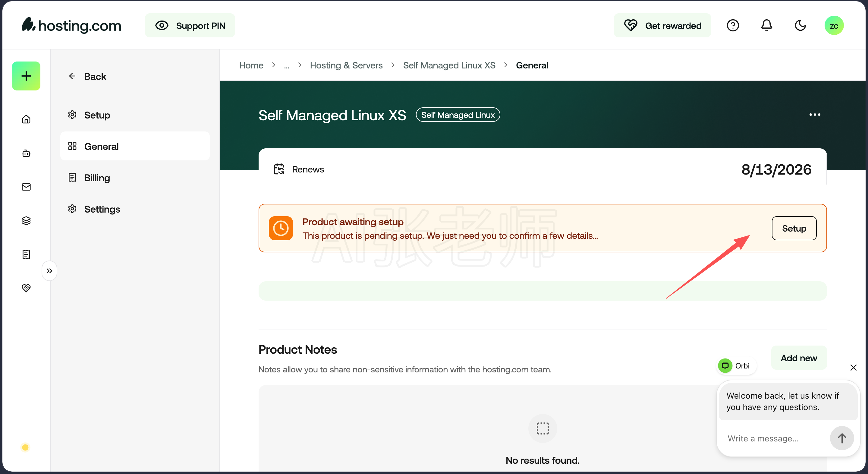Click the green plus add button
868x474 pixels.
pyautogui.click(x=26, y=76)
